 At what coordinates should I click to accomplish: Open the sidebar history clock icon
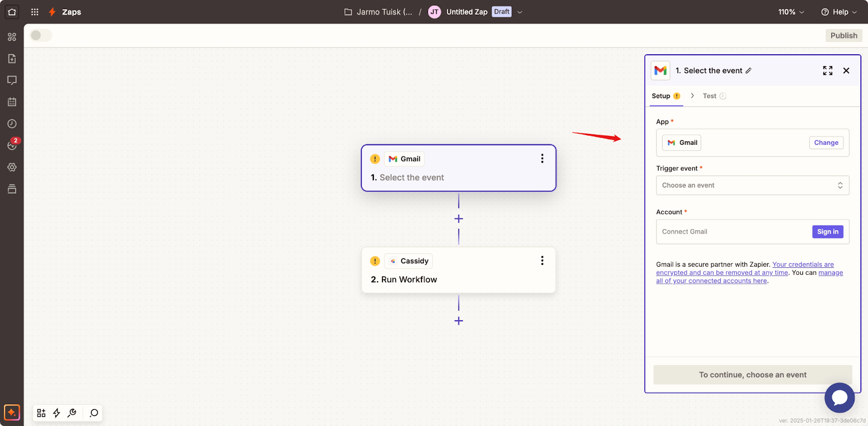tap(12, 124)
